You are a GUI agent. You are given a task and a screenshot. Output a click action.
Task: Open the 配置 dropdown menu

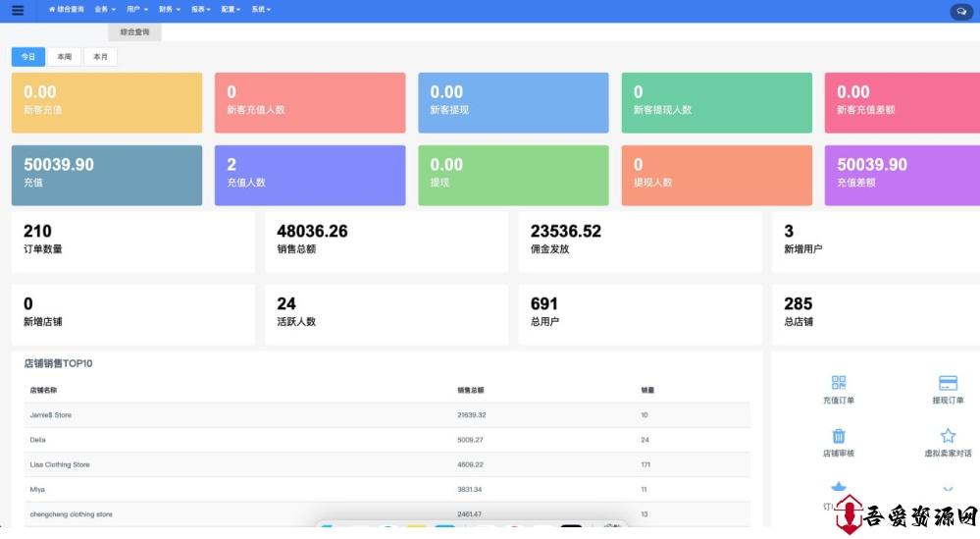coord(231,9)
